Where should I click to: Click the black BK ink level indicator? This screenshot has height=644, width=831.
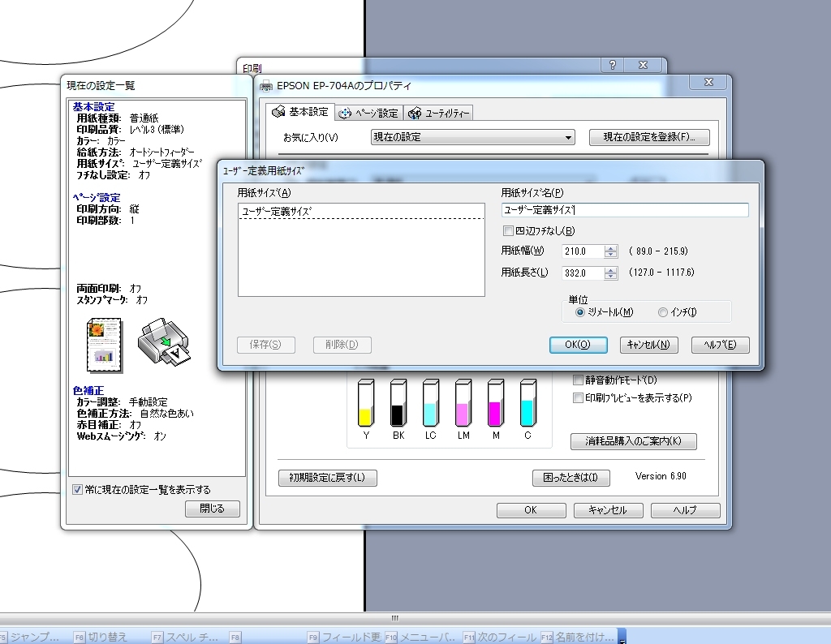(398, 402)
